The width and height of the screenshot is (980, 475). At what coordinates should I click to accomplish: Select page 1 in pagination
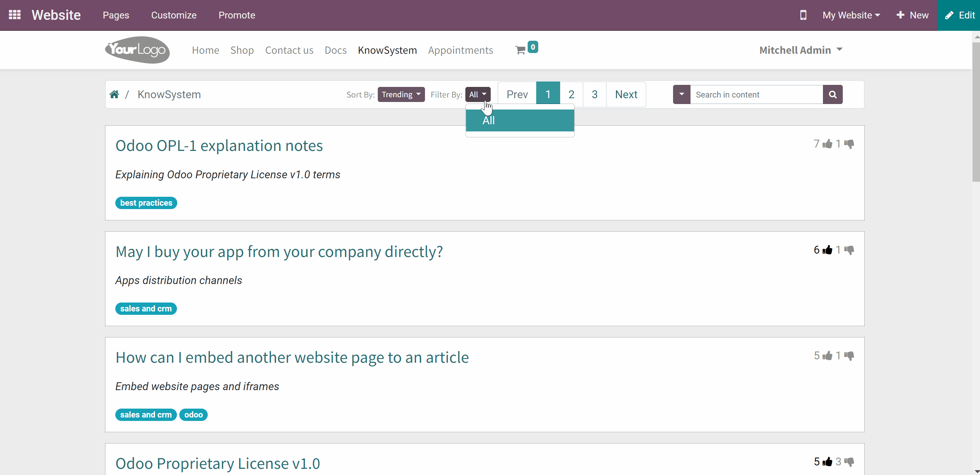click(x=548, y=94)
